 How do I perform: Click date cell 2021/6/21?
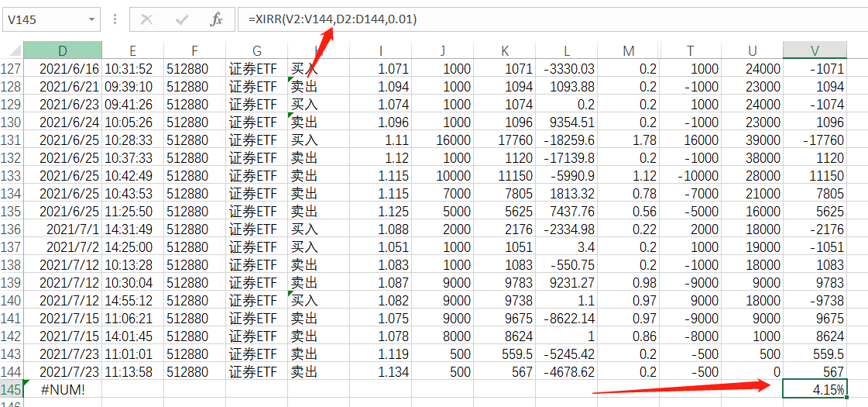tap(63, 87)
